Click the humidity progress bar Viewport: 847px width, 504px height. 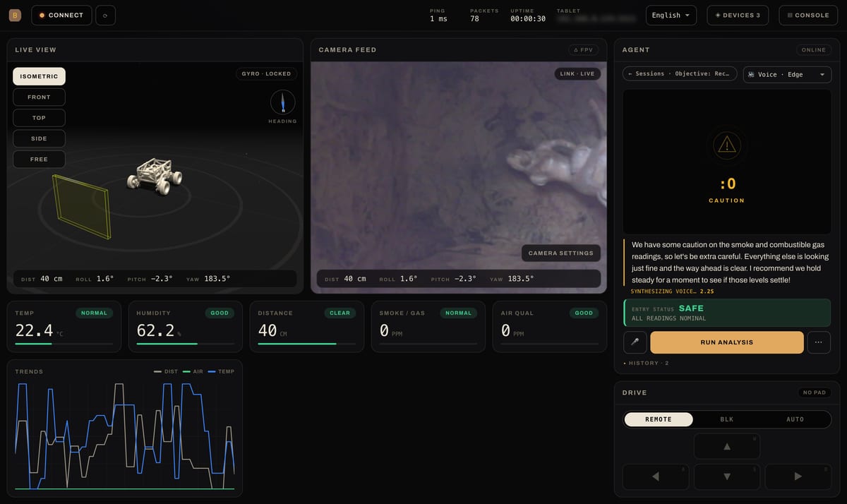[186, 344]
